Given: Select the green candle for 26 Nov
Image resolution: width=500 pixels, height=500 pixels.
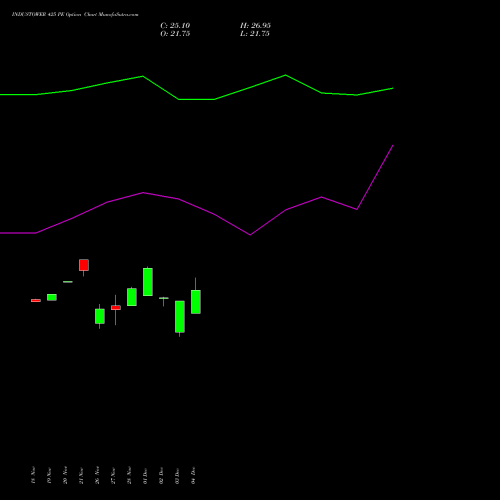Looking at the screenshot, I should pos(100,316).
